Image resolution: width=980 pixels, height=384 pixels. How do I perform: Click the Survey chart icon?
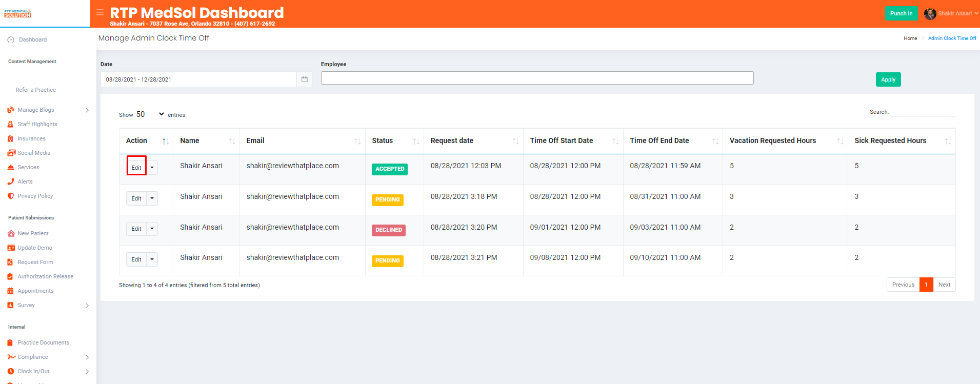(x=10, y=305)
